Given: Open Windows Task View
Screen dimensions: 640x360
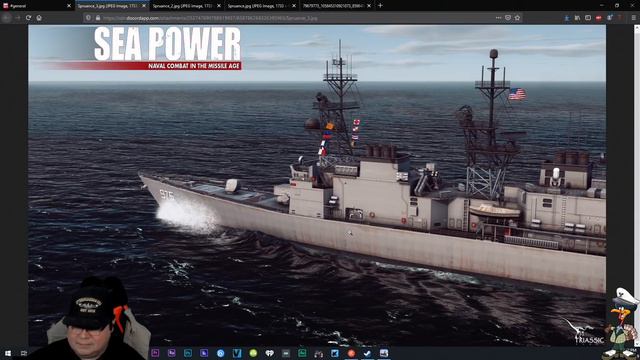Looking at the screenshot, I should (x=24, y=353).
